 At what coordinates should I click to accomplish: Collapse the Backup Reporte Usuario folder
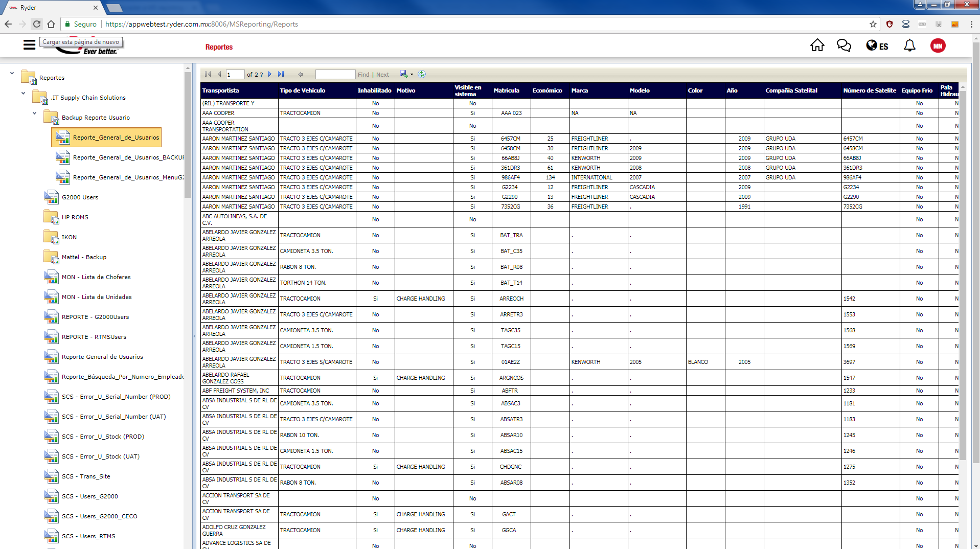(34, 113)
